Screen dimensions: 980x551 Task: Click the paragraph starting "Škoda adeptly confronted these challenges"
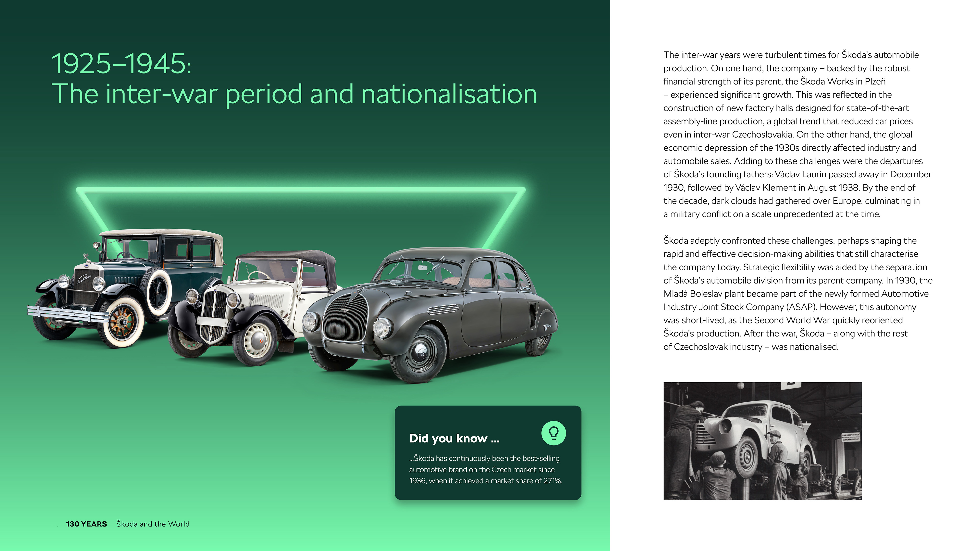[798, 294]
